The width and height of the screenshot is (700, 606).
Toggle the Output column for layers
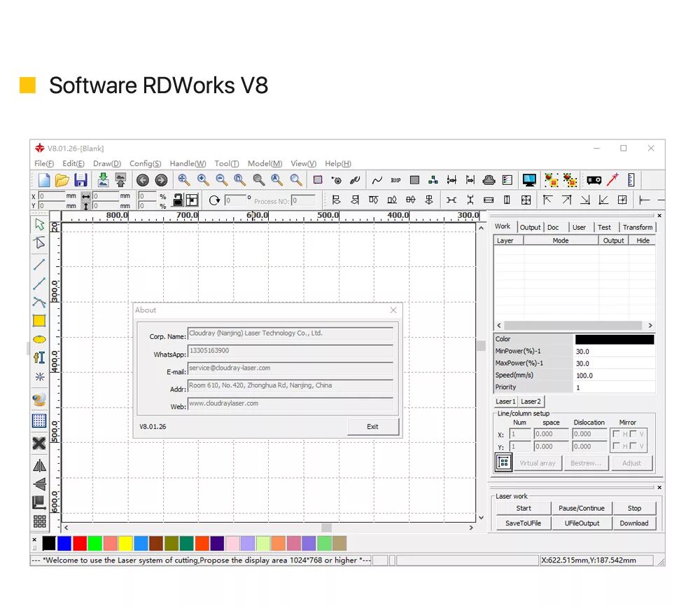click(613, 240)
